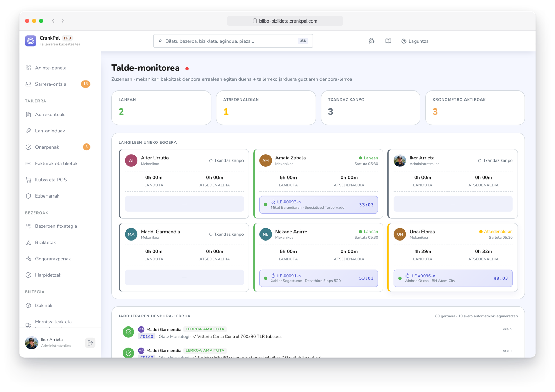Click Iker Arrieta's photo in employee card

[400, 160]
